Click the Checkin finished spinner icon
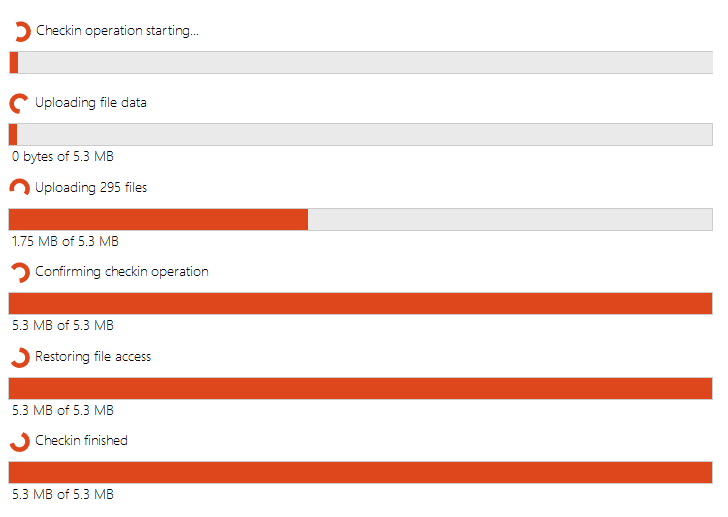 [19, 441]
